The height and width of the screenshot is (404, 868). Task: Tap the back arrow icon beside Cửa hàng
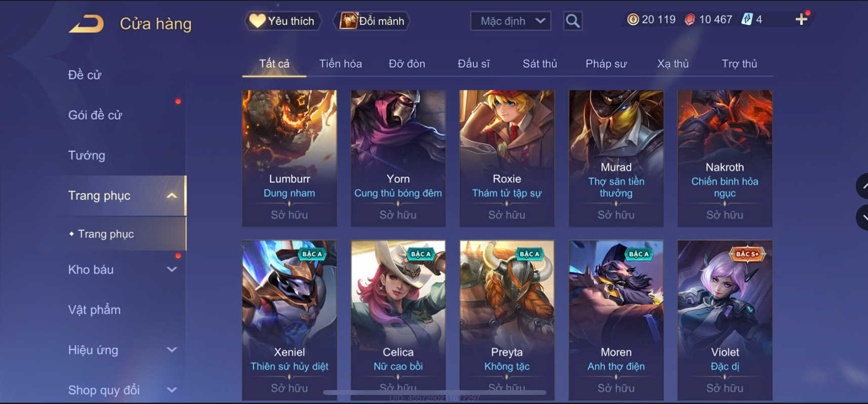pyautogui.click(x=87, y=24)
